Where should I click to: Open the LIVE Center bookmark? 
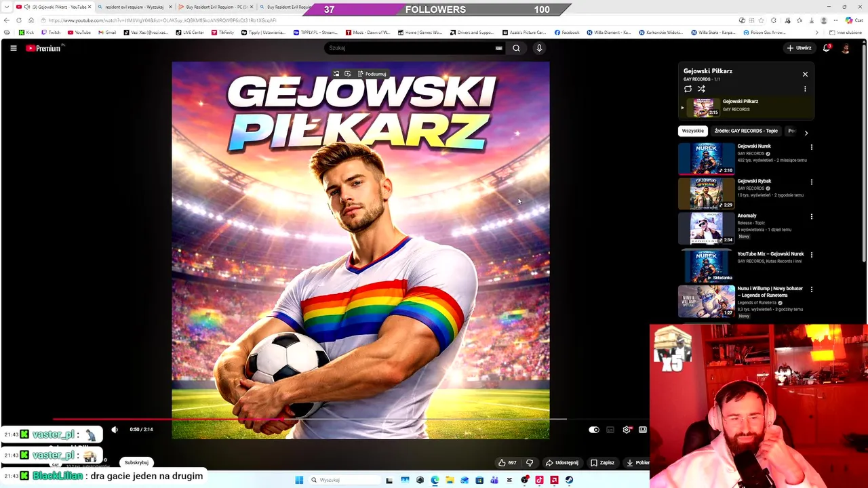[x=190, y=33]
